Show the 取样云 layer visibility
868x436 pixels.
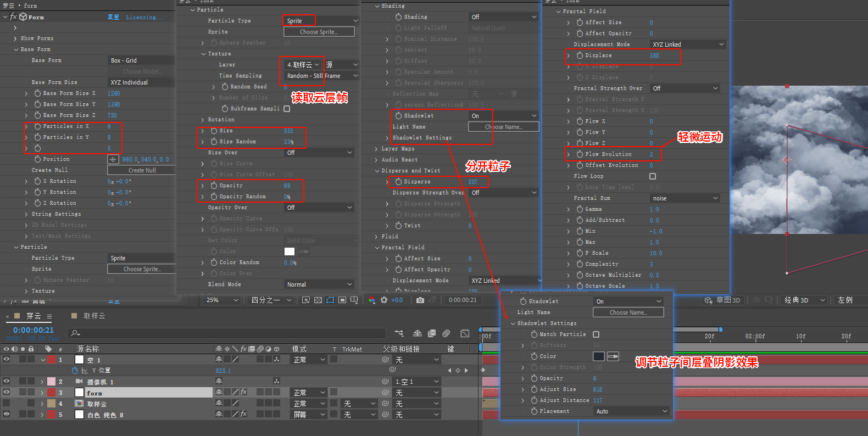point(7,404)
